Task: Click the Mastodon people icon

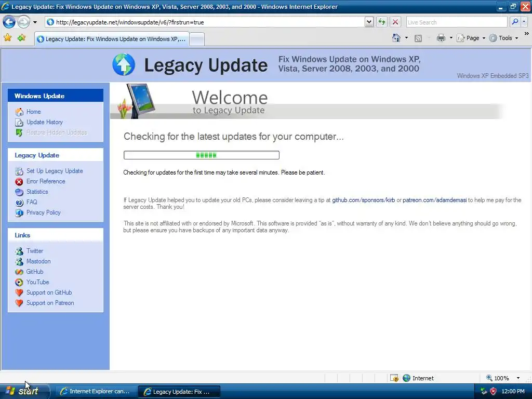Action: pyautogui.click(x=19, y=262)
